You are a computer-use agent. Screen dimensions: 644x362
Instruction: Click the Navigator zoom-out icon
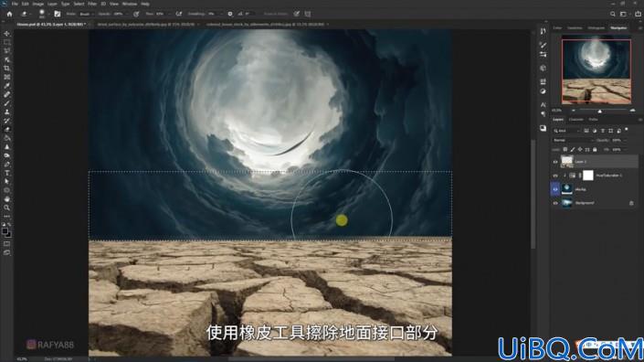pyautogui.click(x=574, y=111)
